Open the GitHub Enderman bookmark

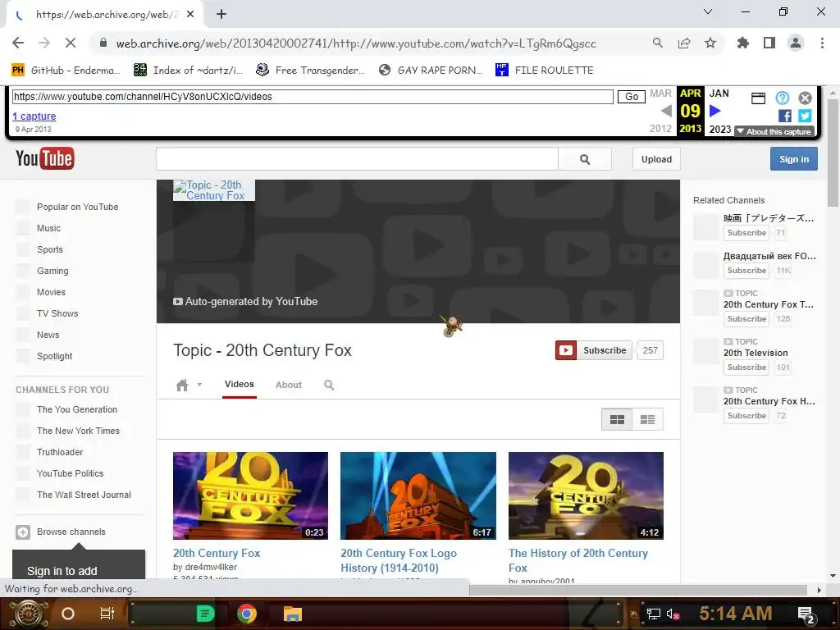66,71
